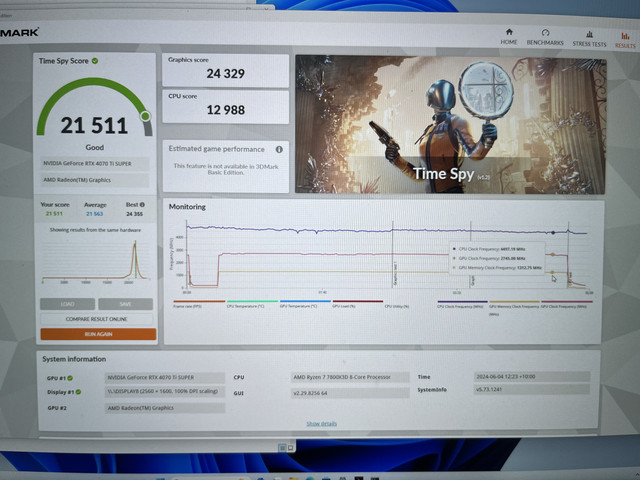Click the CPU test marker line
Screen dimensions: 640x480
click(568, 254)
